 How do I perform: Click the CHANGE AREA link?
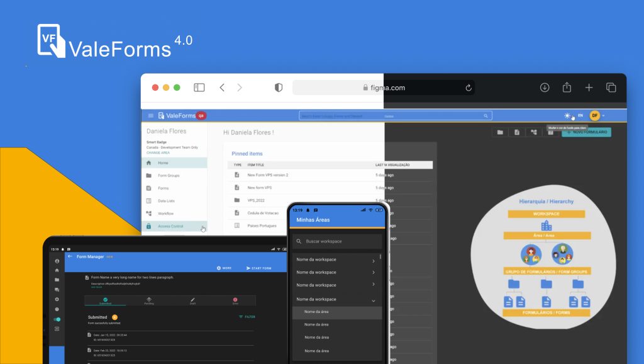coord(158,152)
